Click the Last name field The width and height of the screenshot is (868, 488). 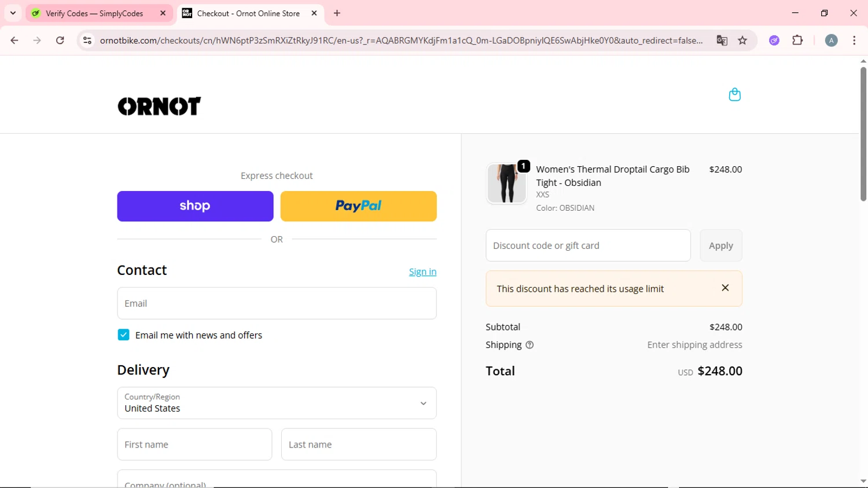(x=359, y=445)
